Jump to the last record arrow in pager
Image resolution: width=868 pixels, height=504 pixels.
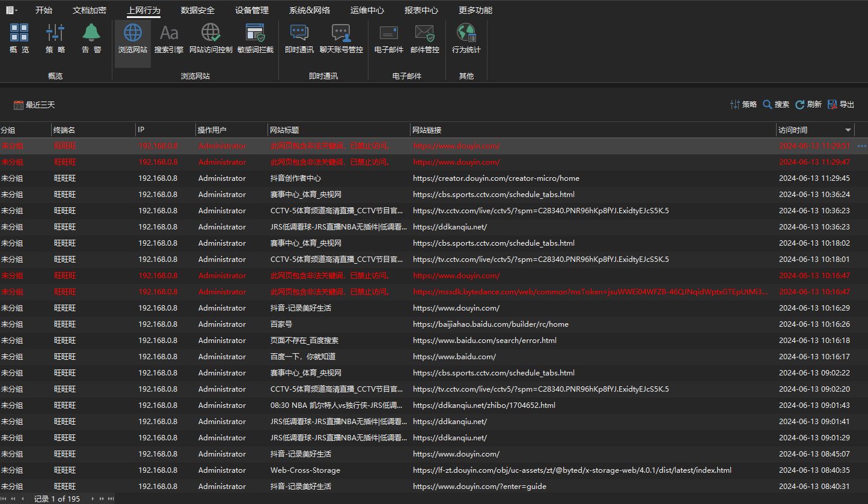tap(111, 499)
